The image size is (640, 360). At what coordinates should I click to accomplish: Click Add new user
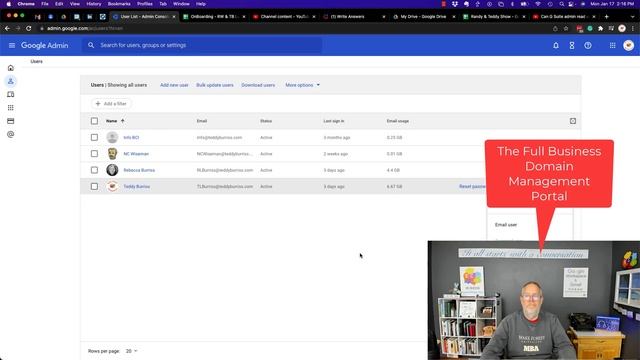(x=174, y=85)
